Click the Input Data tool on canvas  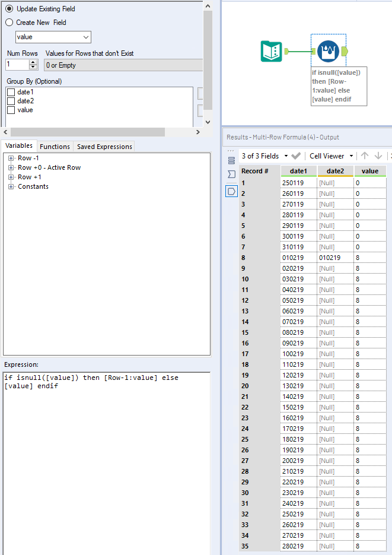pos(272,52)
